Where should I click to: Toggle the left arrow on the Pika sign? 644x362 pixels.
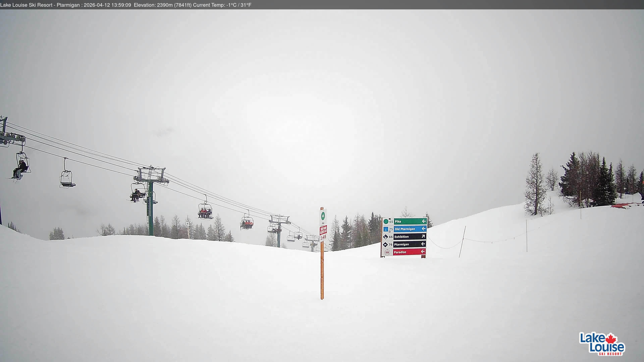pos(424,221)
